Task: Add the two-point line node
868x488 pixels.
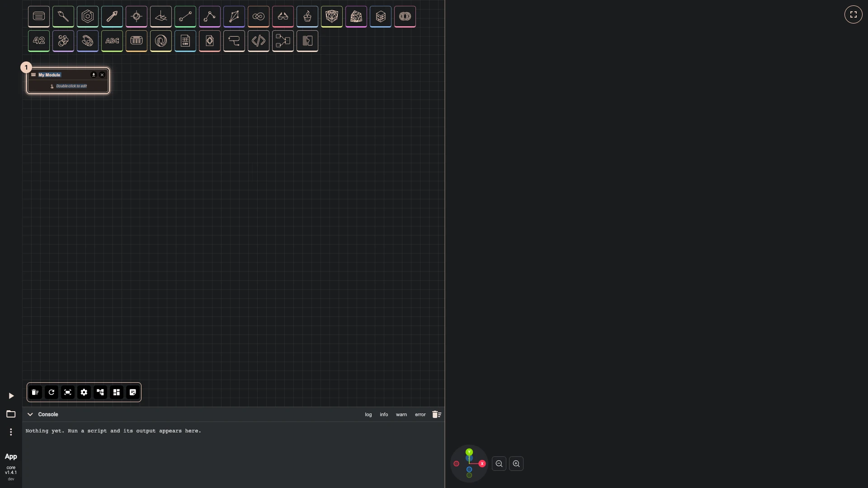Action: [x=185, y=17]
